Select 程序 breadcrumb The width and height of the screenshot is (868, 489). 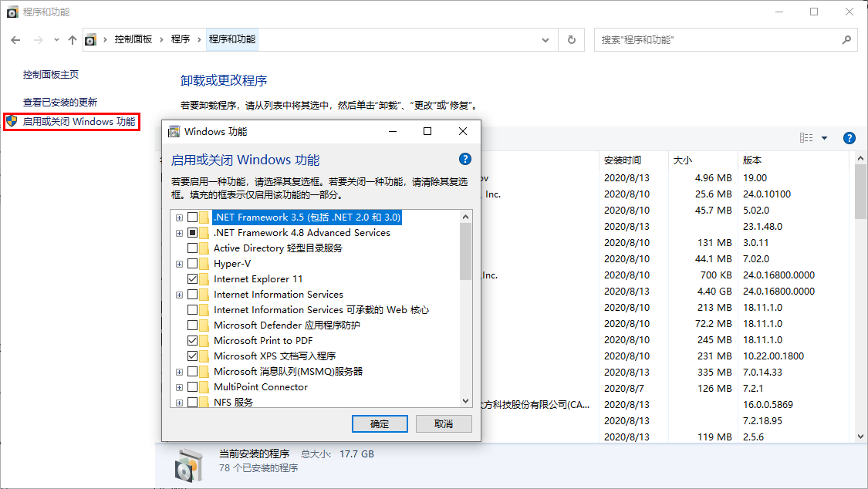tap(181, 39)
